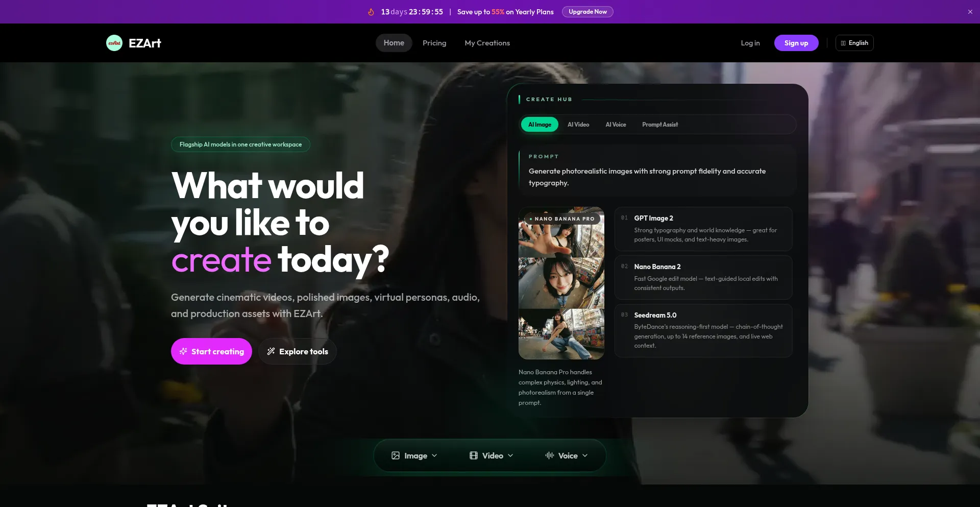This screenshot has height=507, width=980.
Task: Click the Upgrade Now button
Action: [587, 12]
